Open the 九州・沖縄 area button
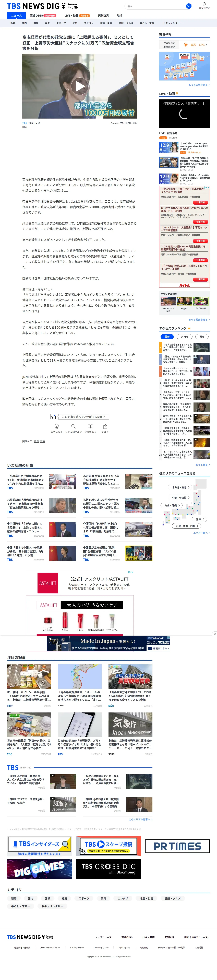The width and height of the screenshot is (217, 980). point(172,505)
